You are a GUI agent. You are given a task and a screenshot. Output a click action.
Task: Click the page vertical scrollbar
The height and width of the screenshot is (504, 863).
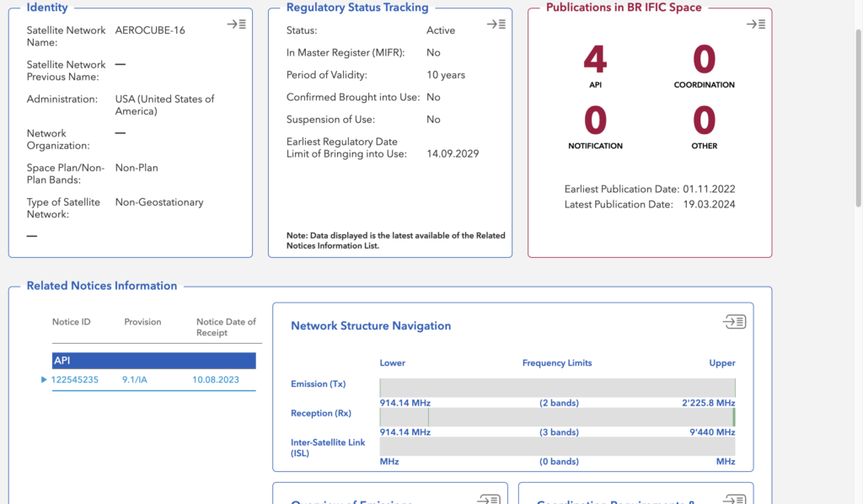click(x=859, y=118)
